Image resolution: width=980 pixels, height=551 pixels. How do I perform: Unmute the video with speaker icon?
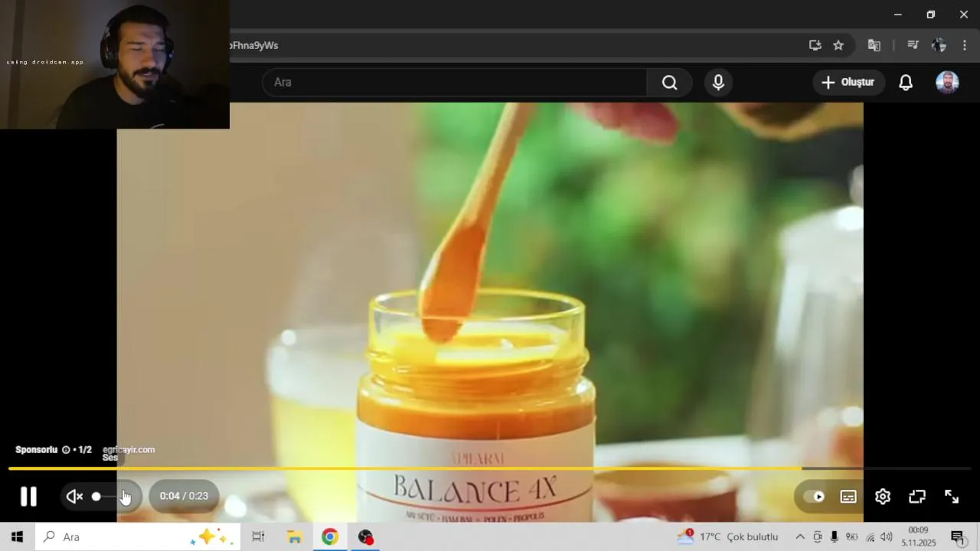[x=74, y=497]
